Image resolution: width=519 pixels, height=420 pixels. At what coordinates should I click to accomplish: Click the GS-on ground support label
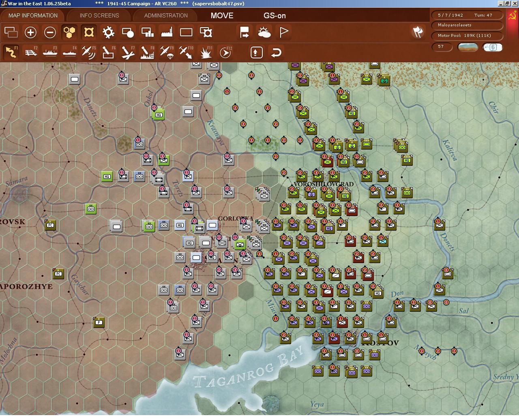275,15
